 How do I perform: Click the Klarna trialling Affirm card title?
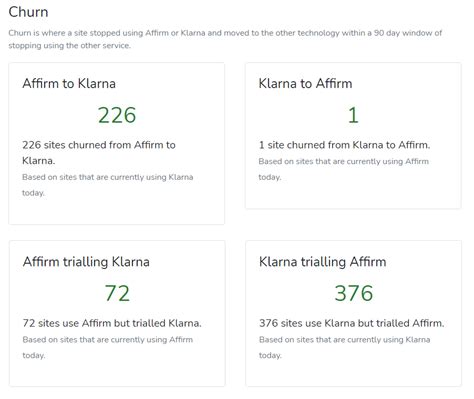[323, 262]
